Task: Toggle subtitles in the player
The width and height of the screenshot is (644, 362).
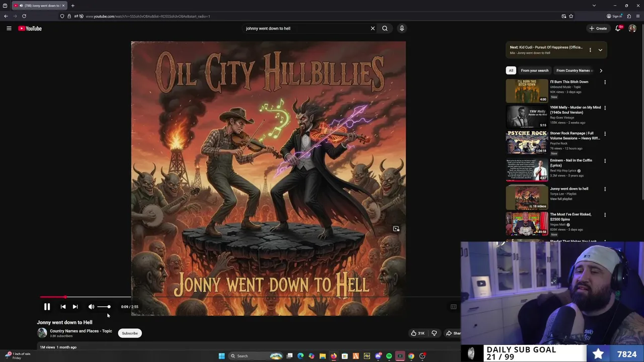Action: tap(453, 307)
